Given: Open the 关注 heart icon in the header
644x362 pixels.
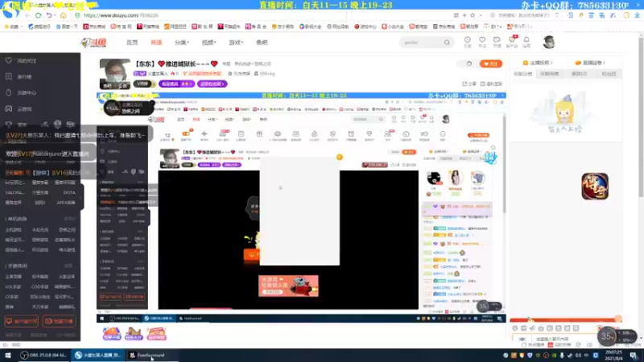Looking at the screenshot, I should pos(482,42).
